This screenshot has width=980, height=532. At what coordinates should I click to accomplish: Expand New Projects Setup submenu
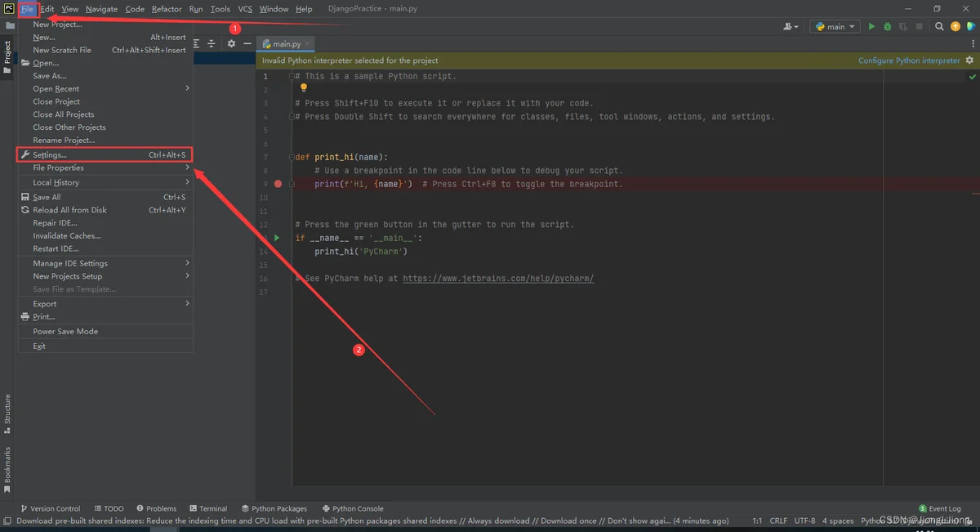(105, 276)
